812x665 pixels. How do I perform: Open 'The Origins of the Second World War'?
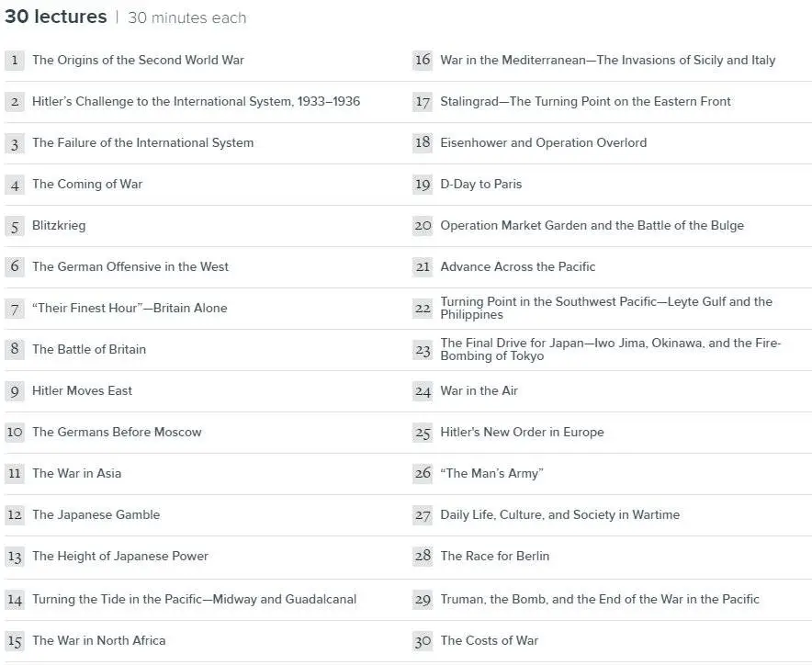pos(138,61)
